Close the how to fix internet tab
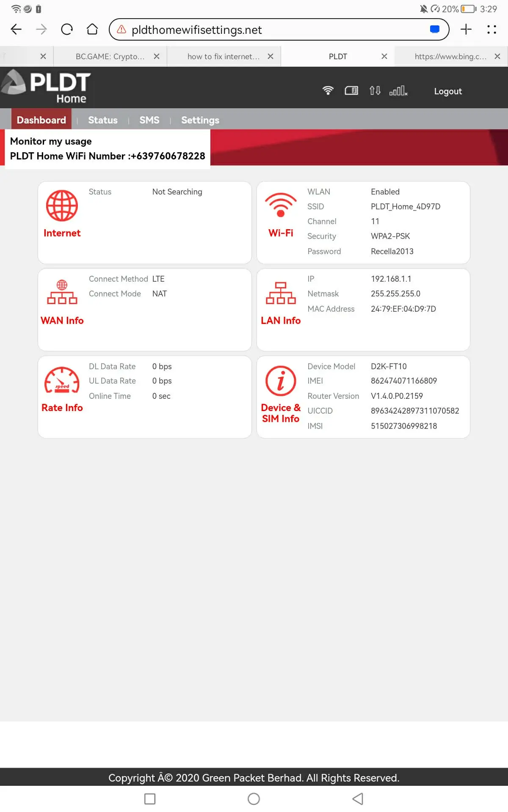Viewport: 508px width, 812px height. [x=271, y=56]
